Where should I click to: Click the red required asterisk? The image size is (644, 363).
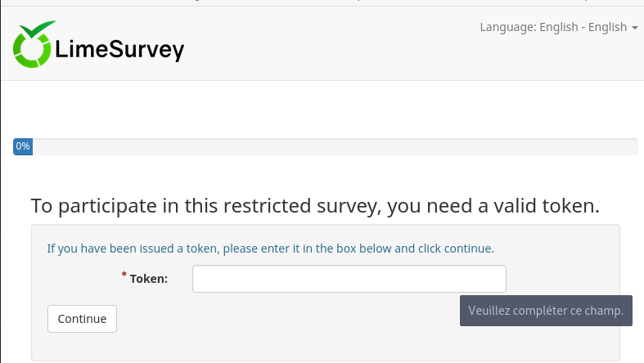124,275
